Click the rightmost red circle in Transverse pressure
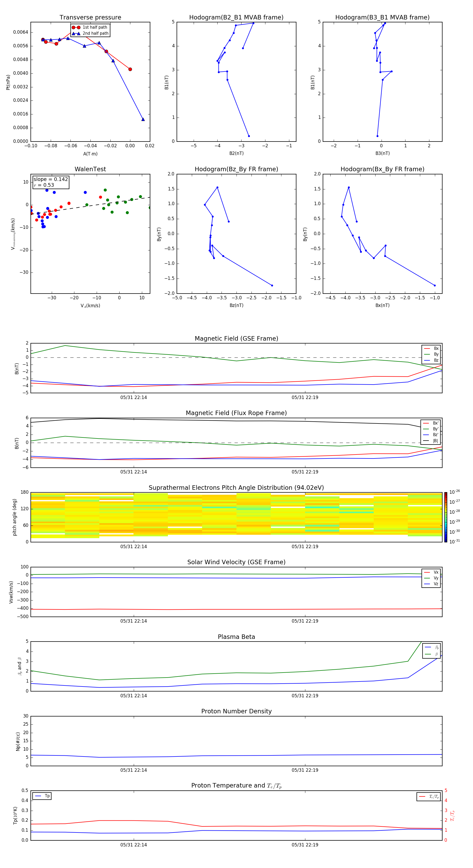Viewport: 473px width, 868px height. coord(130,69)
